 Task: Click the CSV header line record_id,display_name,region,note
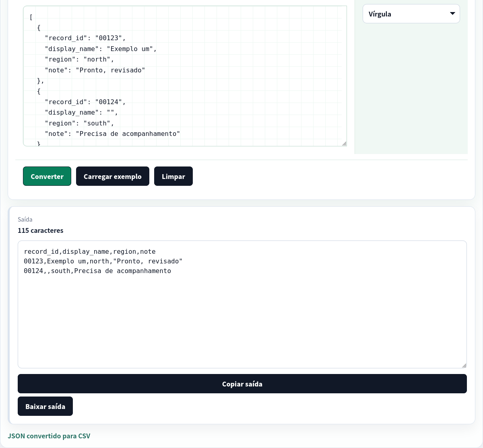[90, 252]
